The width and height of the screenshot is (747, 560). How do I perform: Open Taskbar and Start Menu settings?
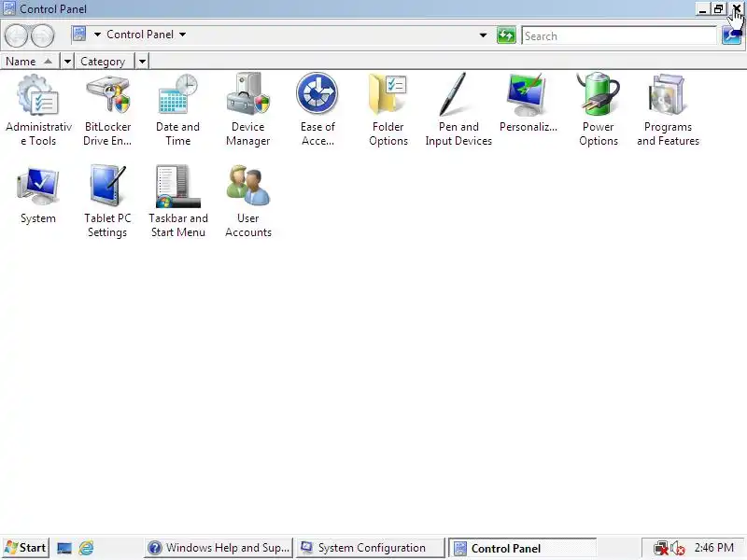[x=177, y=201]
